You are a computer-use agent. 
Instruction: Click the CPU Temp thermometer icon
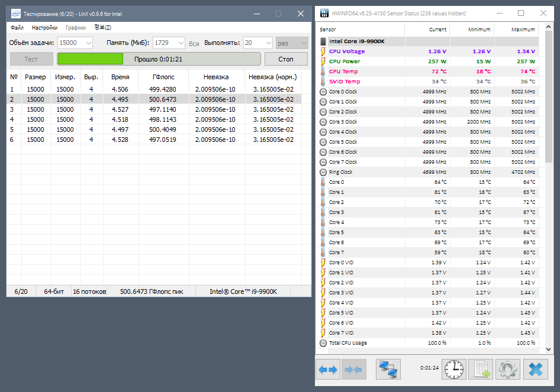click(323, 72)
